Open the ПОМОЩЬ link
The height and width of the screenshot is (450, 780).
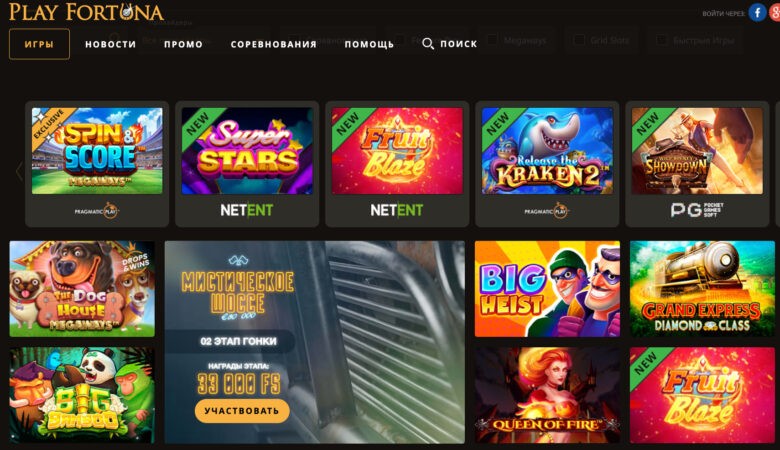point(369,44)
